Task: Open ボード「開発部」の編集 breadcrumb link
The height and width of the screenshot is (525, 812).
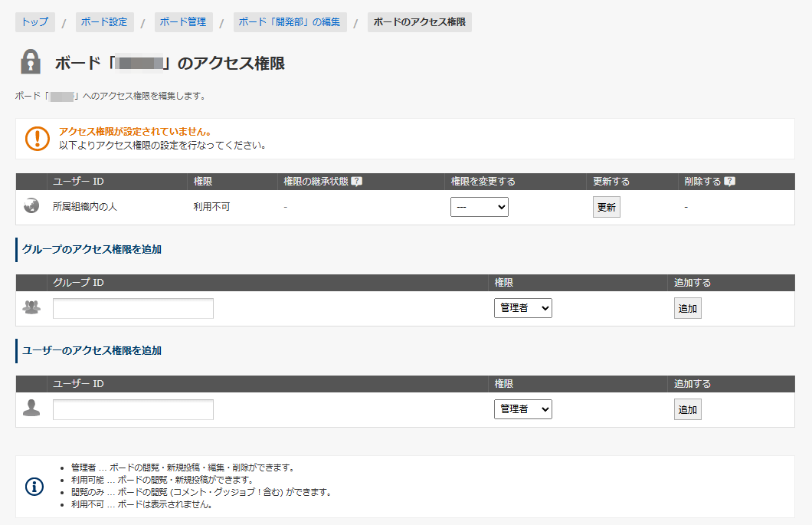Action: click(290, 21)
